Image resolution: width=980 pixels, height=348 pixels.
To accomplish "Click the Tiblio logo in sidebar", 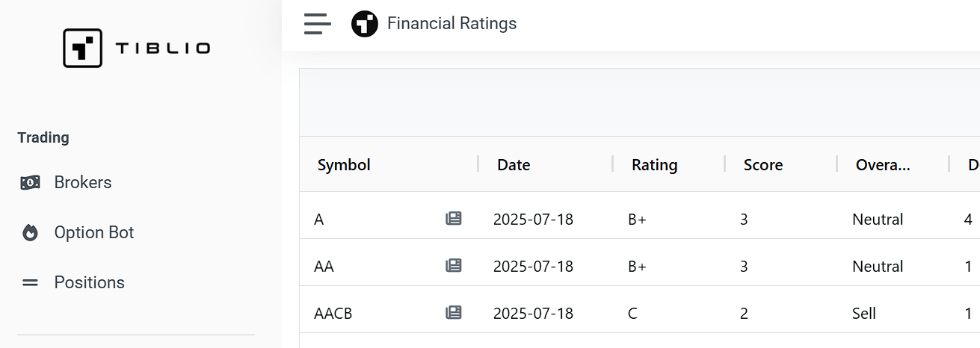I will 137,49.
